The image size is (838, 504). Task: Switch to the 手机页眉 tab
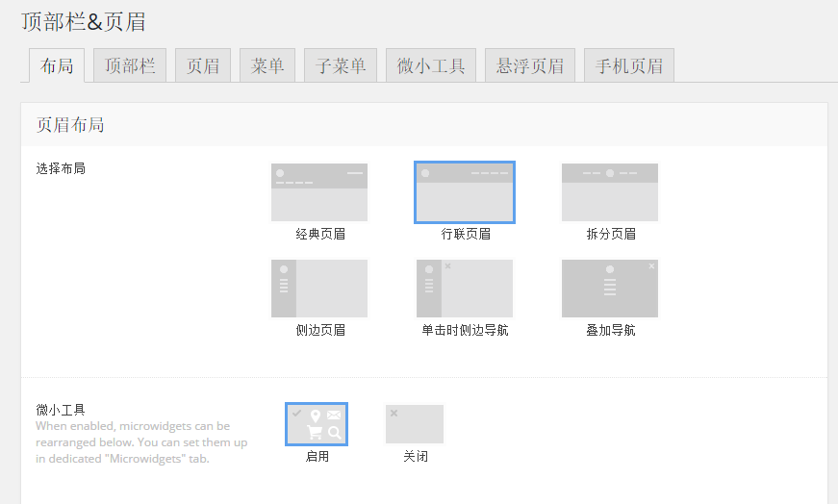pyautogui.click(x=629, y=65)
